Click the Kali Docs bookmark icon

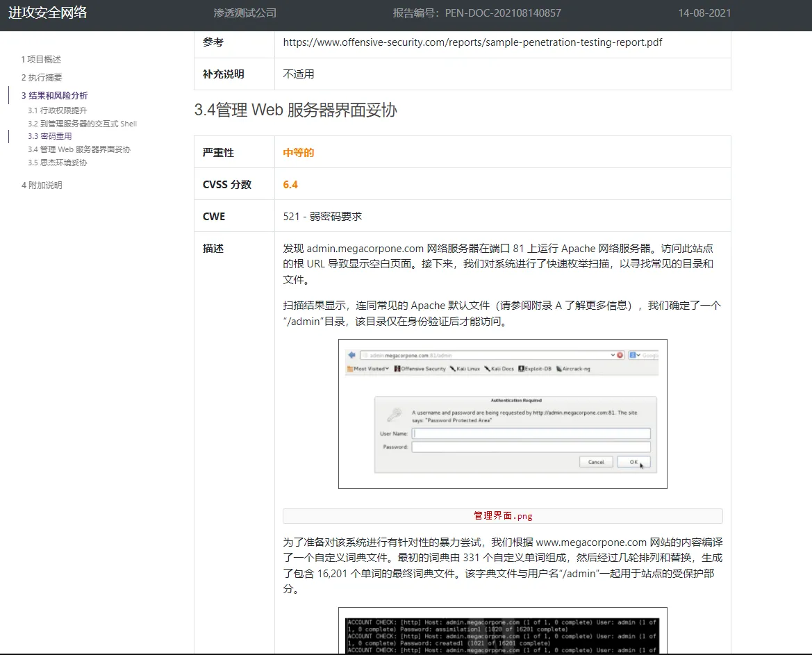488,369
